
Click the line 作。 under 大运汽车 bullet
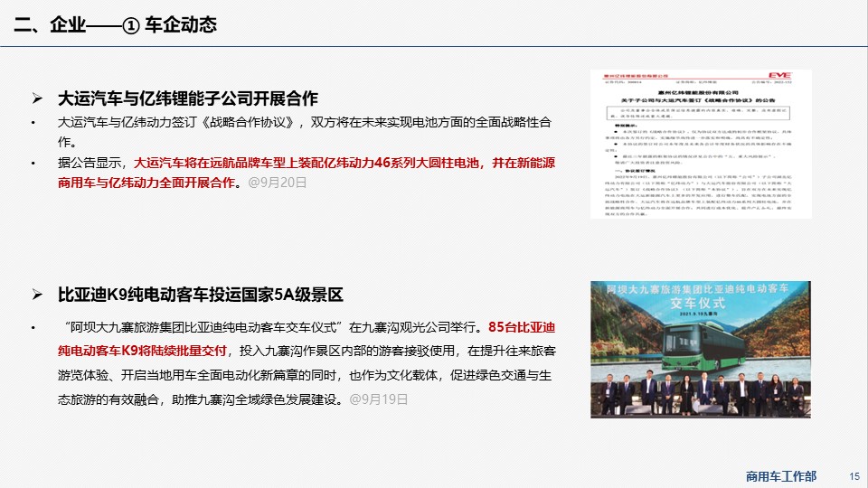67,142
